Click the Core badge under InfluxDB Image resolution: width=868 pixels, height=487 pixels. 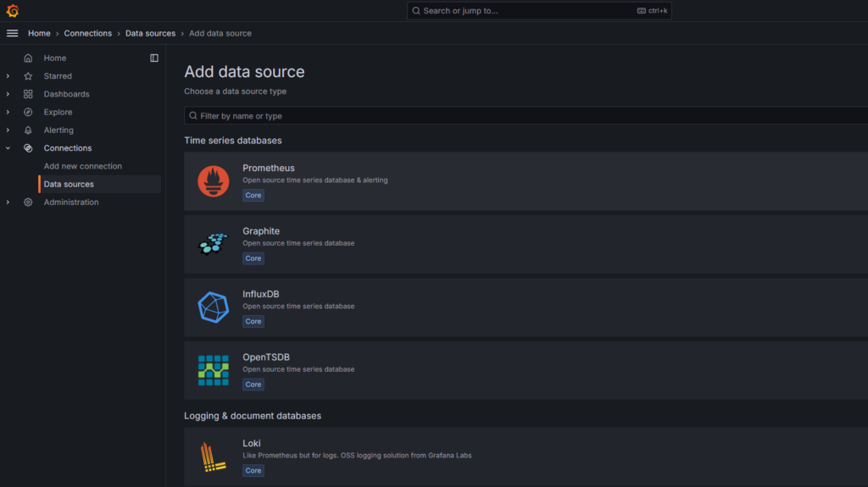tap(253, 322)
